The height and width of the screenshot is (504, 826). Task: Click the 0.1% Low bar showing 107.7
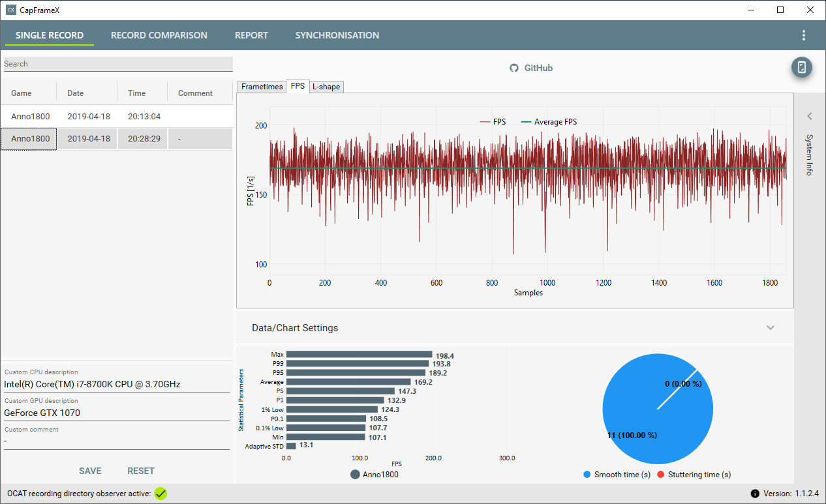326,428
